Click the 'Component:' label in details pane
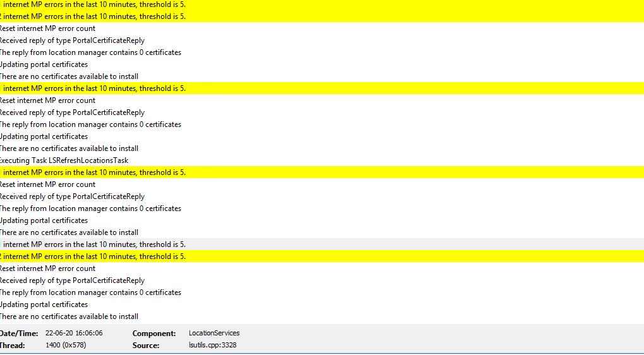This screenshot has height=355, width=644. coord(154,334)
